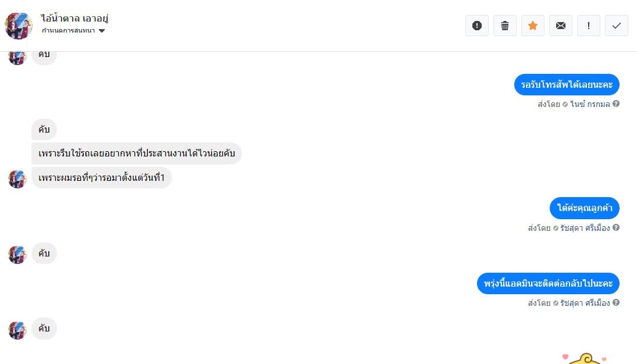Viewport: 637px width, 364px height.
Task: Click the ได้ค่ะคุณลูกค้า message bubble
Action: (x=584, y=208)
